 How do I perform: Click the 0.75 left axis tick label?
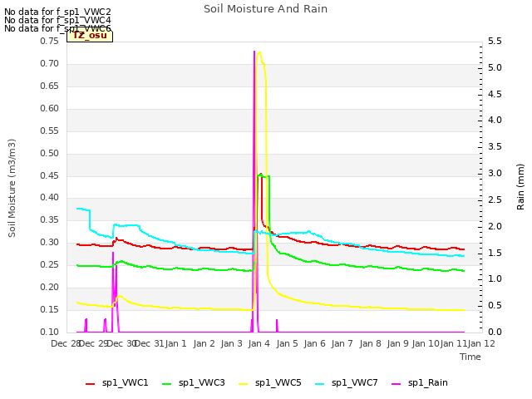[50, 41]
